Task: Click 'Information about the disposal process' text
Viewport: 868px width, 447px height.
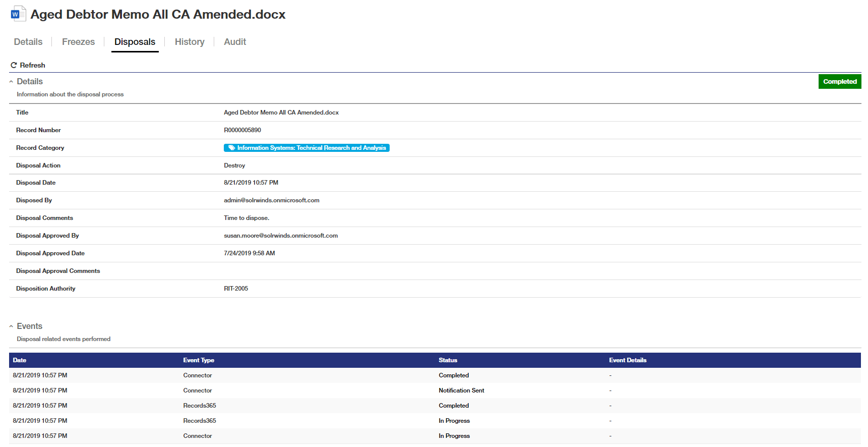Action: [70, 94]
